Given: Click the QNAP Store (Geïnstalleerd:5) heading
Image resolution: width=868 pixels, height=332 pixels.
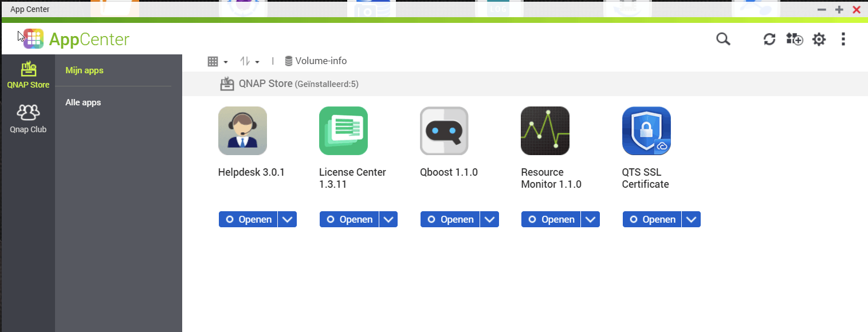Looking at the screenshot, I should point(299,84).
